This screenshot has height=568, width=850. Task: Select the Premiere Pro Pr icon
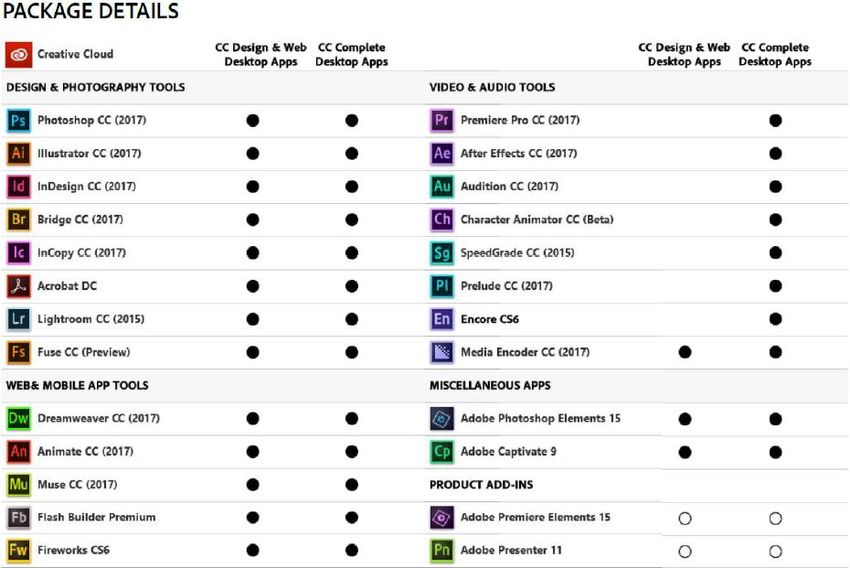pos(442,120)
